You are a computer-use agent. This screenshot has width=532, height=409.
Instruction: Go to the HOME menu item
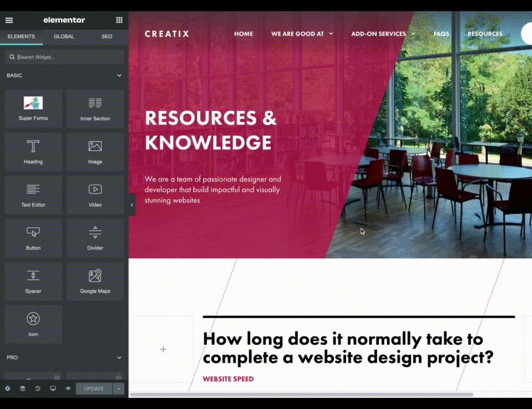pyautogui.click(x=244, y=34)
